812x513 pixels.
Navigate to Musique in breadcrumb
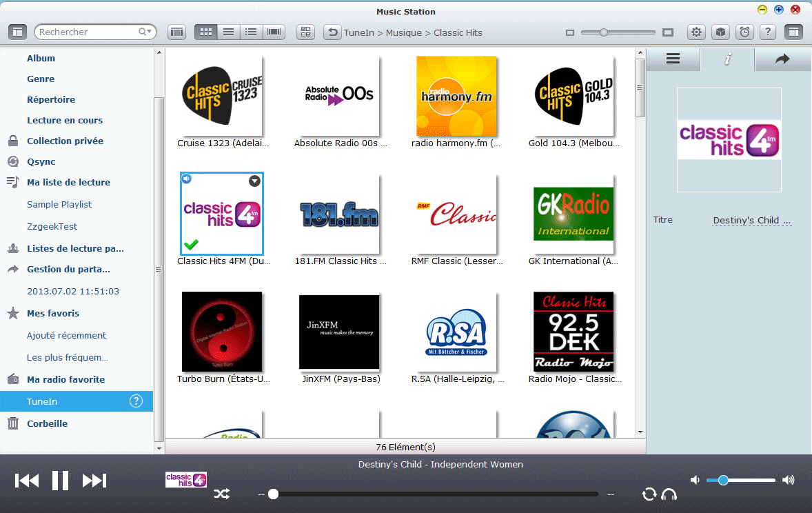403,32
